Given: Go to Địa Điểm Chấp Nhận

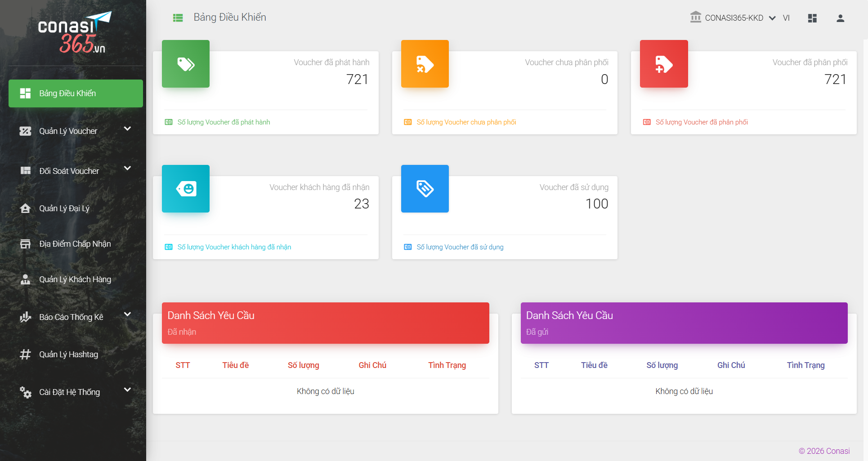Looking at the screenshot, I should click(x=75, y=244).
